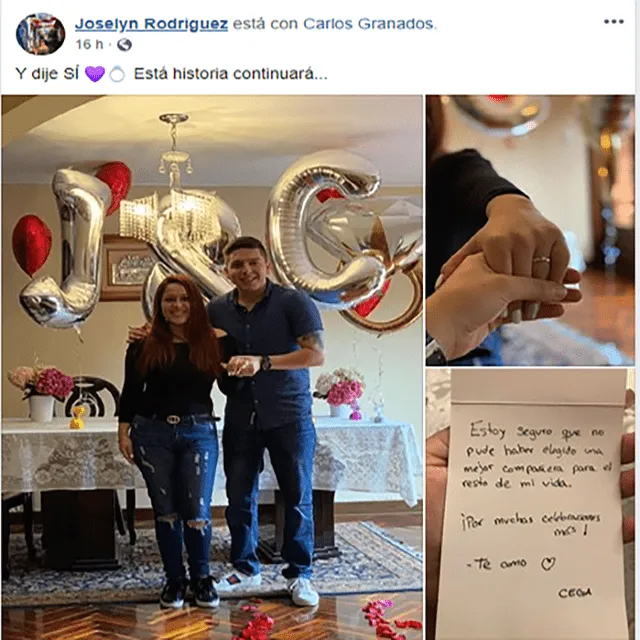The image size is (640, 640).
Task: Click the 'CEGA' signature on note
Action: point(574,593)
